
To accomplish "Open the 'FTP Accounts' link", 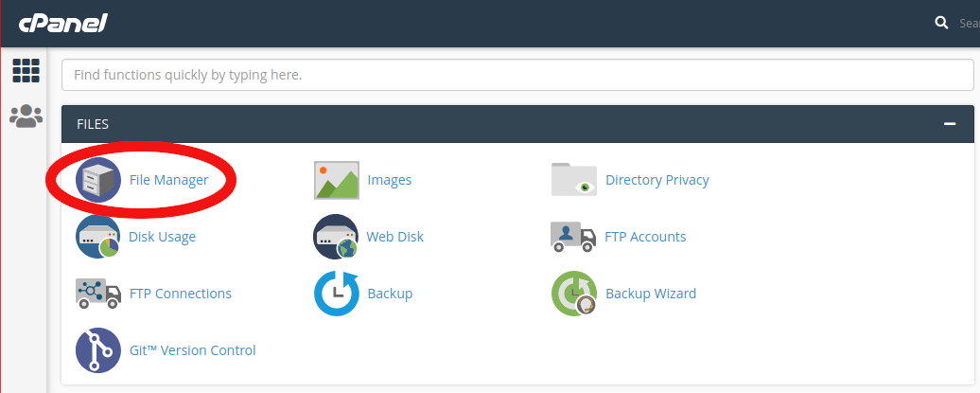I will (645, 237).
